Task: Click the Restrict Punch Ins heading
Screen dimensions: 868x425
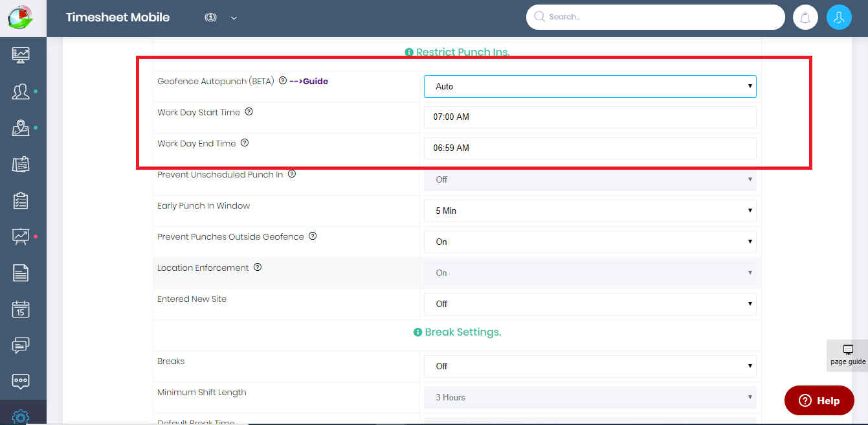Action: point(463,52)
